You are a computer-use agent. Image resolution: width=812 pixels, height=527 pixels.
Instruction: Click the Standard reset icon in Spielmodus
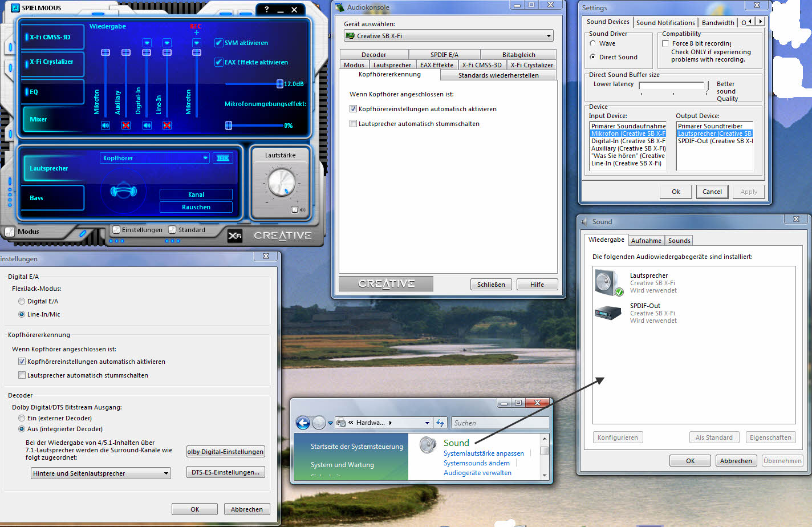pyautogui.click(x=172, y=230)
